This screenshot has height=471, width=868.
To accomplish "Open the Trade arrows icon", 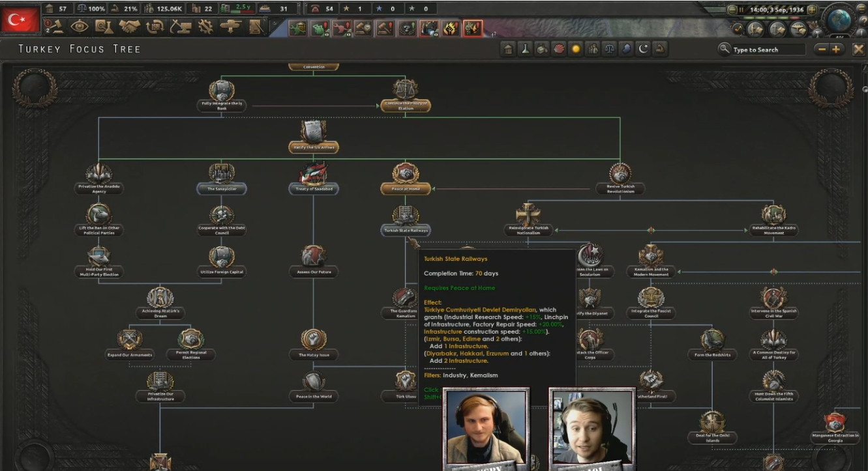I will [x=155, y=26].
